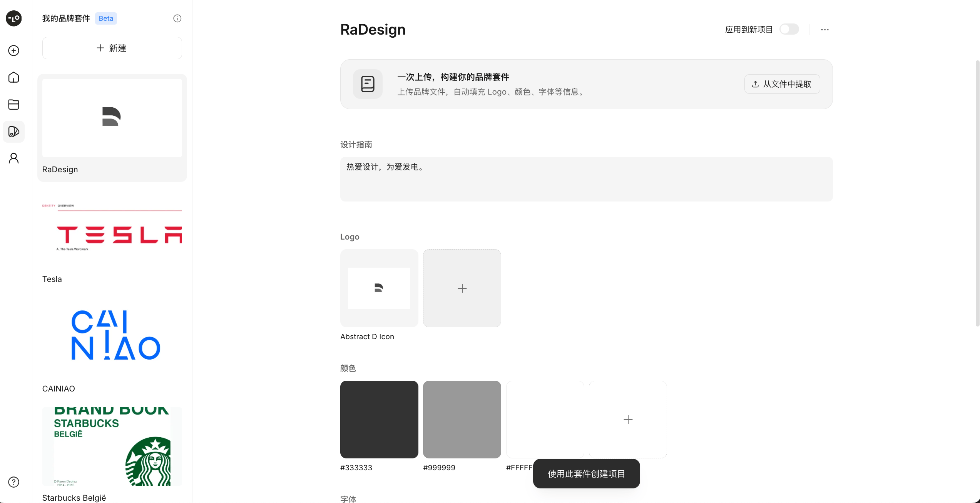Open the three-dot more options menu
This screenshot has height=503, width=980.
click(x=824, y=30)
